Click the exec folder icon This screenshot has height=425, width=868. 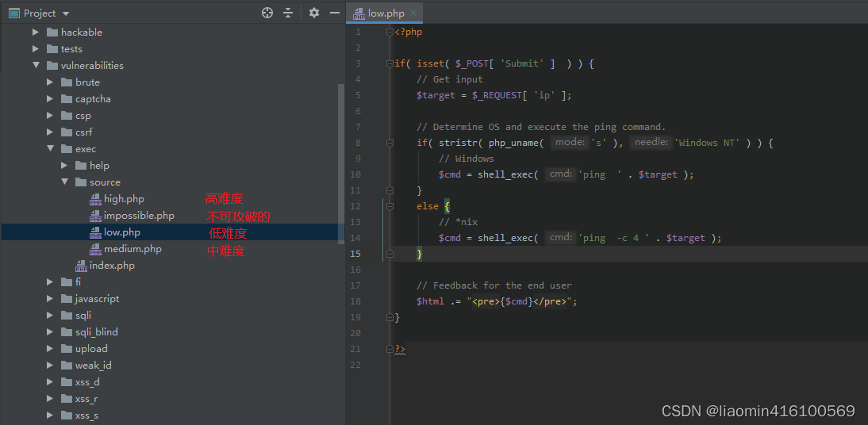pos(67,149)
